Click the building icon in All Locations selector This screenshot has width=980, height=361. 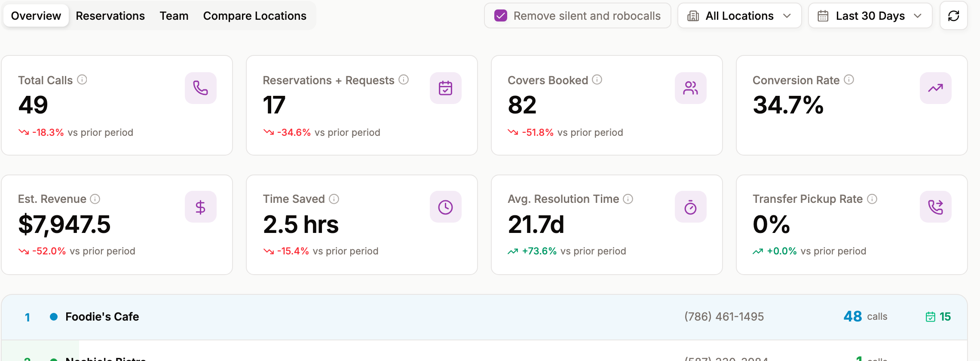[x=693, y=16]
